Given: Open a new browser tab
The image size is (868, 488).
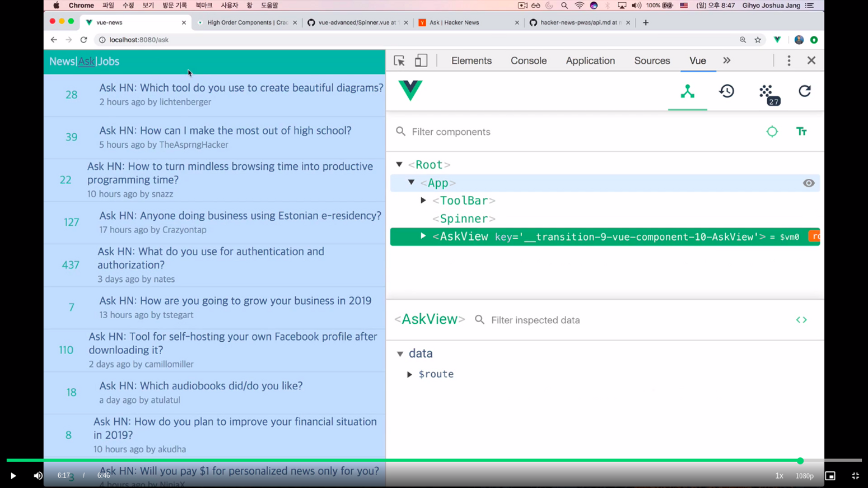Looking at the screenshot, I should 646,22.
